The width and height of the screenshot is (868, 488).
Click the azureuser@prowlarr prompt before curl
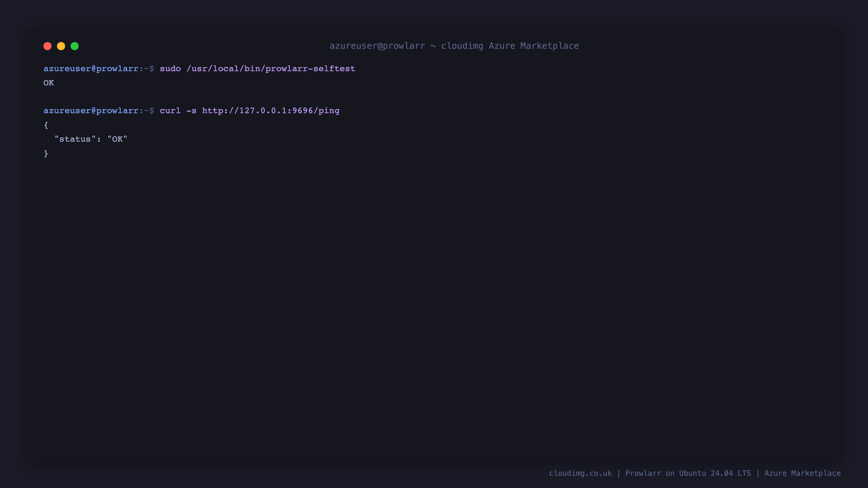click(99, 111)
